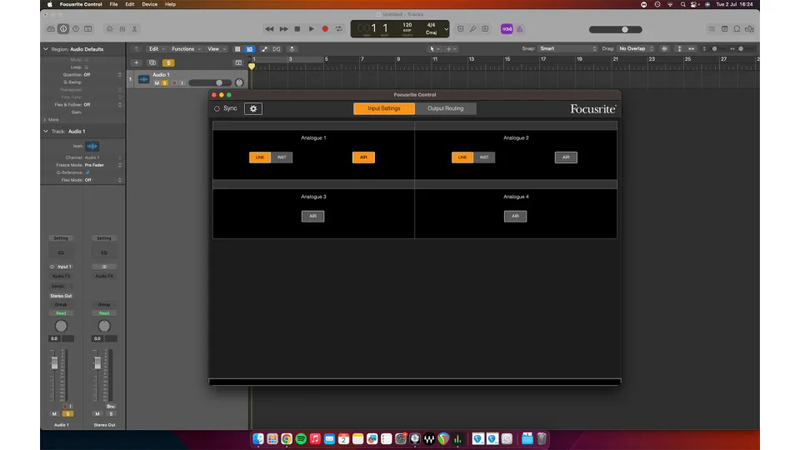Screen dimensions: 800x450
Task: Toggle the Inspector button in Logic toolbar
Action: pos(63,29)
